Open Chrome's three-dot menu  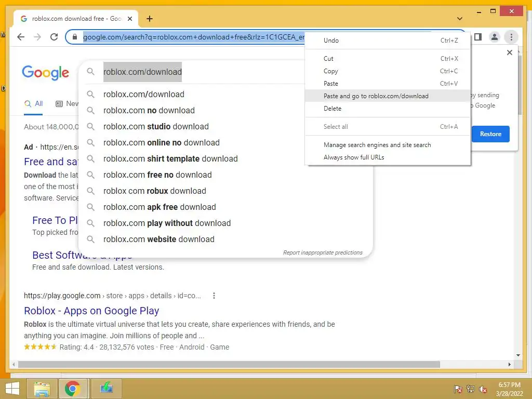coord(511,37)
